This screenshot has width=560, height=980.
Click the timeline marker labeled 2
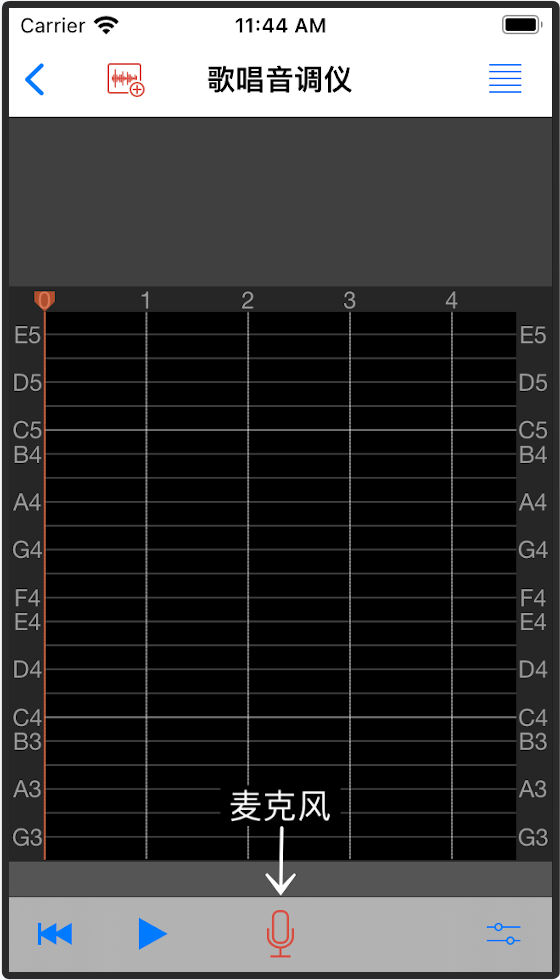click(x=248, y=301)
